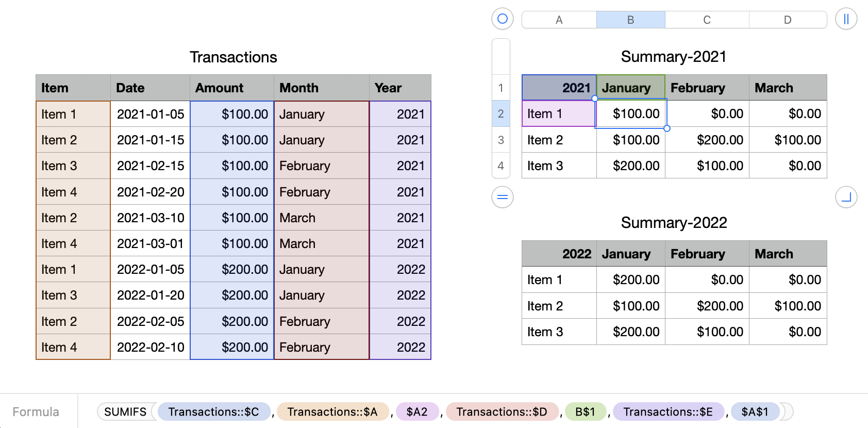The height and width of the screenshot is (428, 868).
Task: Click the $A2 reference token
Action: pyautogui.click(x=417, y=411)
